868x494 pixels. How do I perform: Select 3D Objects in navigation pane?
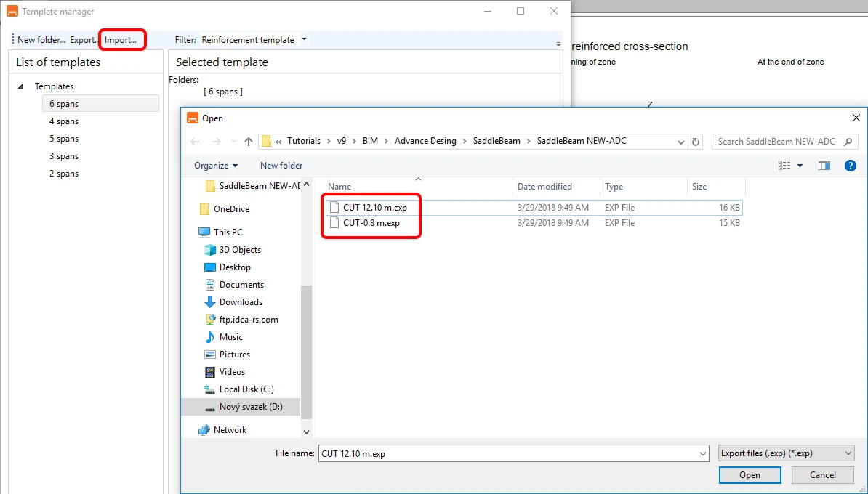click(x=240, y=249)
